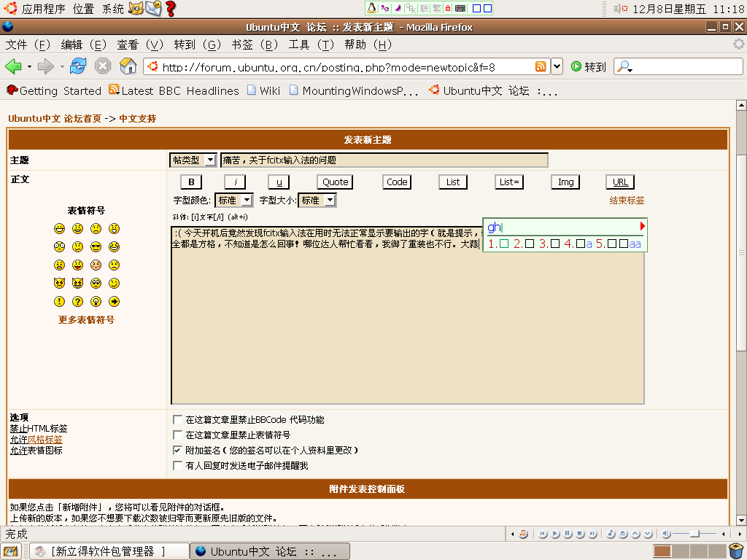Open the search engine selector dropdown

click(624, 67)
